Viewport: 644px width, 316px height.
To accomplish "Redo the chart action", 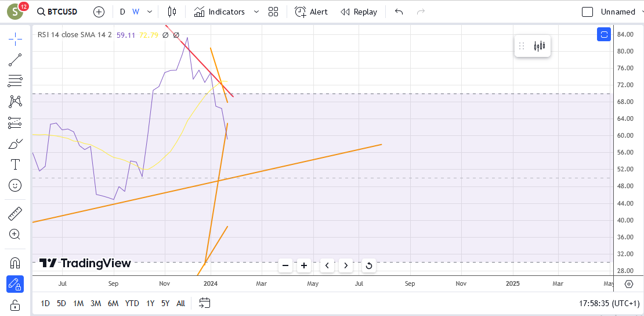I will [x=421, y=12].
